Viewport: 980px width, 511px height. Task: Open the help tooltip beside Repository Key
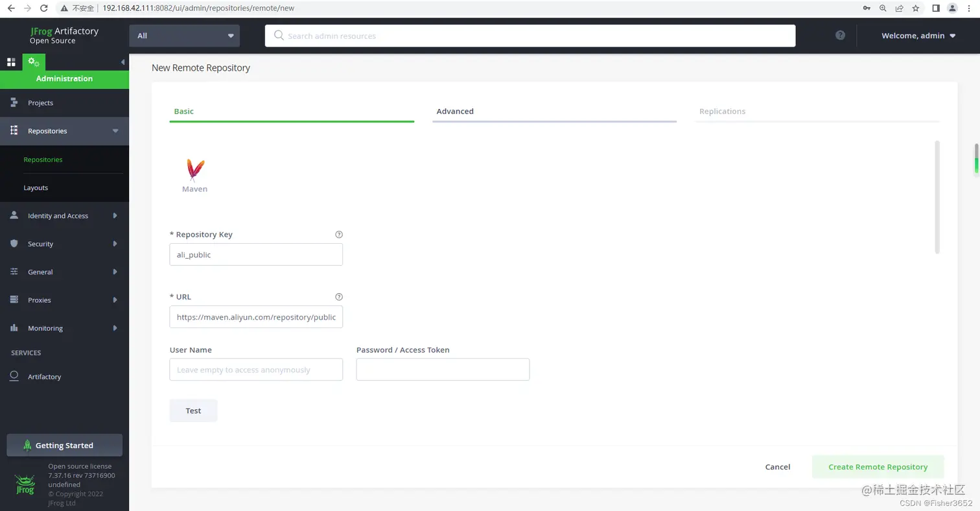pyautogui.click(x=339, y=235)
